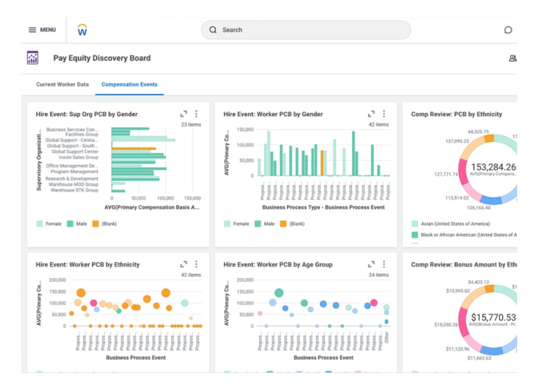
Task: Click the Inside Sales Group axis label
Action: (79, 157)
